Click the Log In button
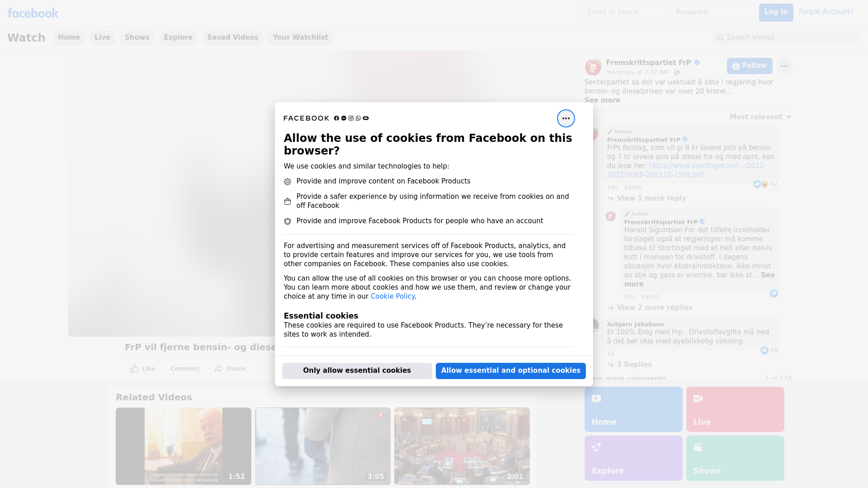 pyautogui.click(x=776, y=12)
